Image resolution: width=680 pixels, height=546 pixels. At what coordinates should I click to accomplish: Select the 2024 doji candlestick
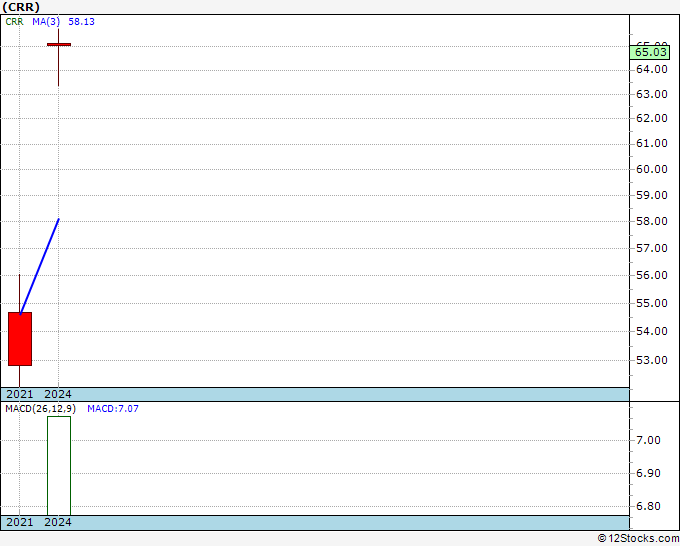[59, 44]
